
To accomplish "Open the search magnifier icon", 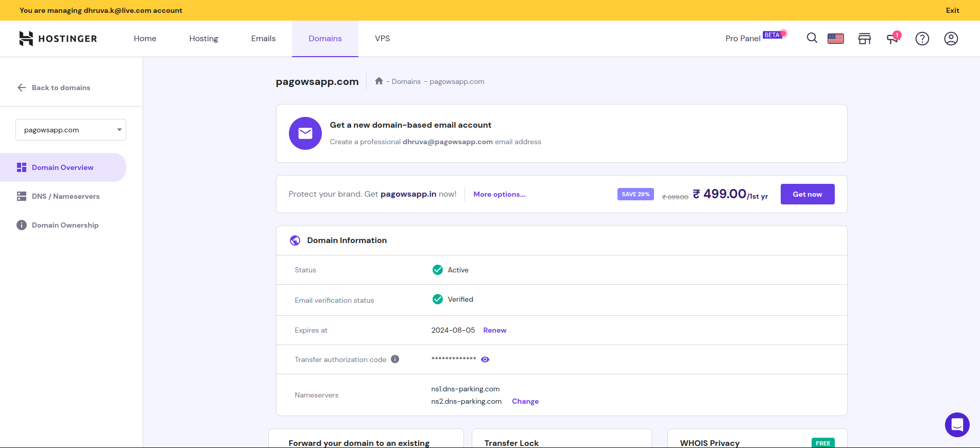I will tap(812, 38).
